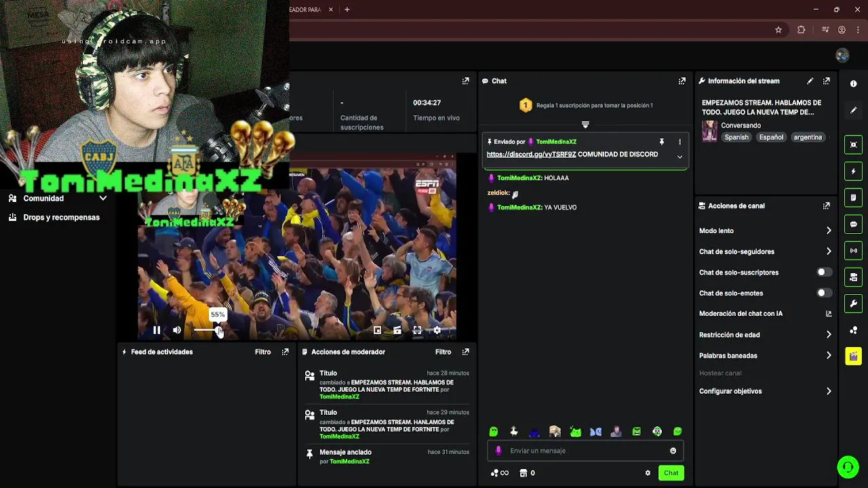The height and width of the screenshot is (488, 868).
Task: Open the channel points infinity counter
Action: (499, 473)
